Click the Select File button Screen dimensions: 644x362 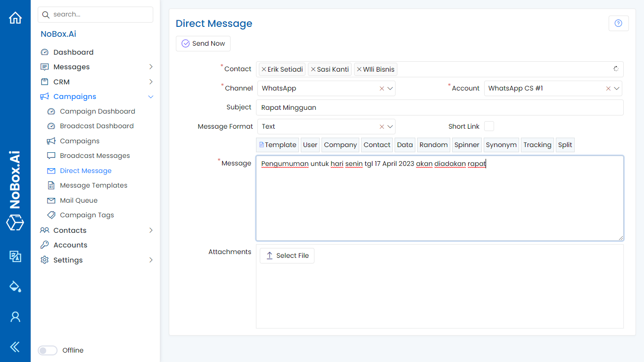pos(287,255)
